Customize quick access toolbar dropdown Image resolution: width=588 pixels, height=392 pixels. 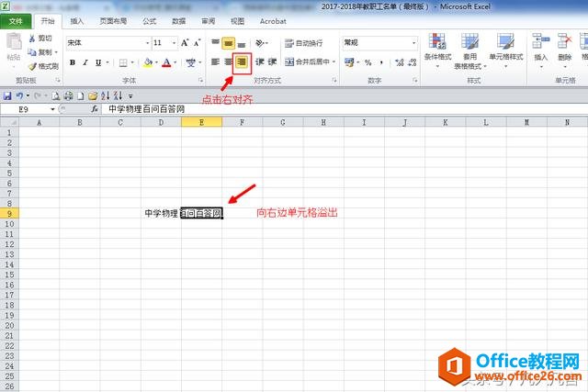(x=130, y=96)
